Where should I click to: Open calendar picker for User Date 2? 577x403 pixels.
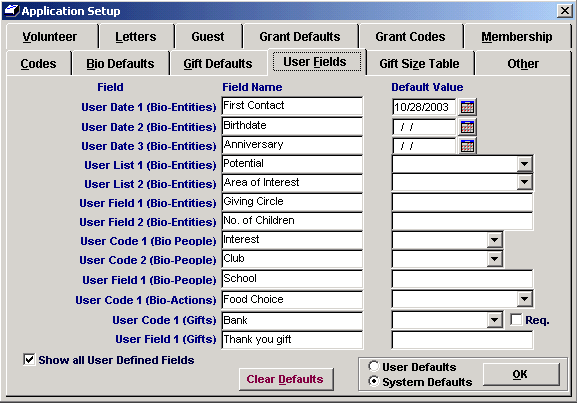[467, 127]
